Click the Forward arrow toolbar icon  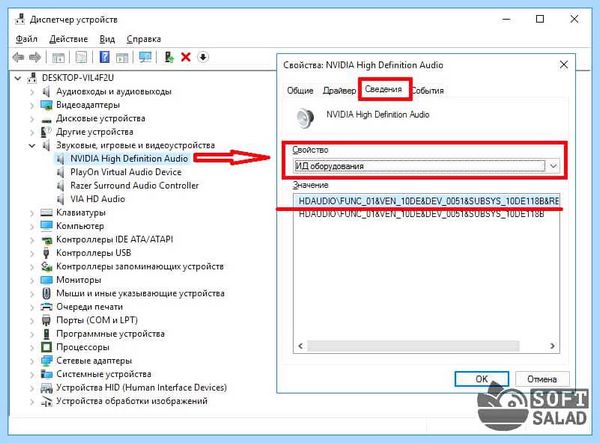[x=35, y=57]
